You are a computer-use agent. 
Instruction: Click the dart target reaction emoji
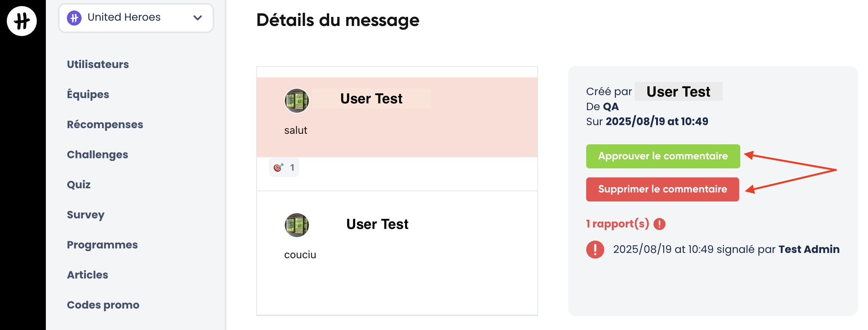[278, 167]
